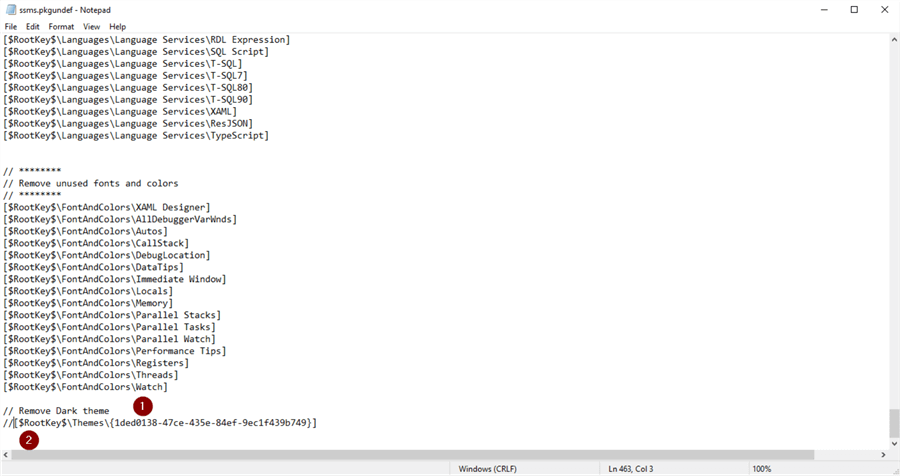The height and width of the screenshot is (476, 900).
Task: Click the Ln 463, Col 3 status entry
Action: (x=631, y=469)
